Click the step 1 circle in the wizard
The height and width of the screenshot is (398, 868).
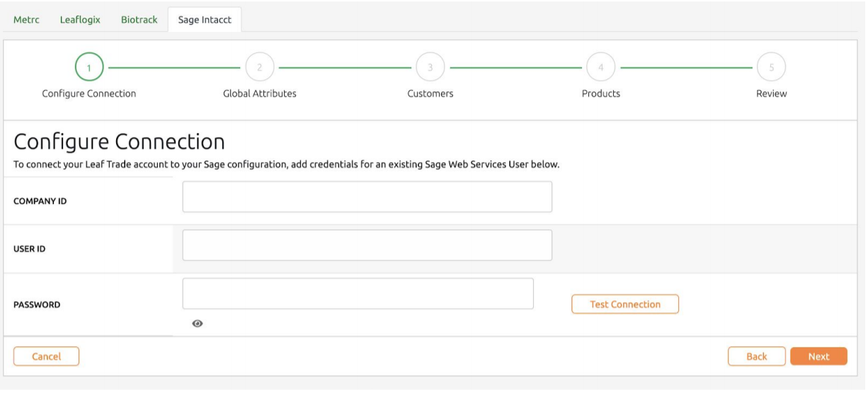click(89, 68)
